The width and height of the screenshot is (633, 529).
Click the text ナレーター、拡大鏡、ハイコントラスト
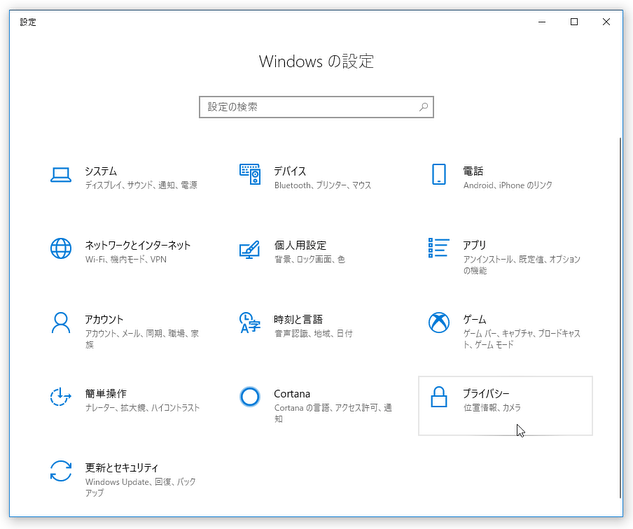[143, 408]
